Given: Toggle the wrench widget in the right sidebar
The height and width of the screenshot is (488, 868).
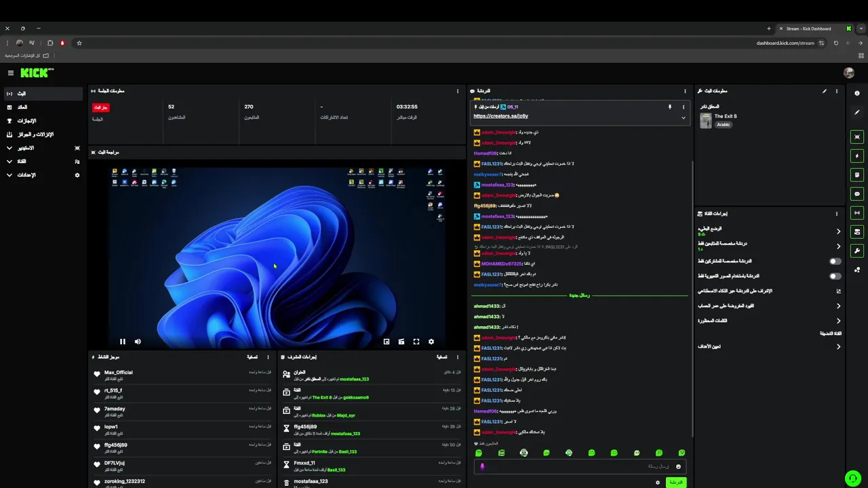Looking at the screenshot, I should [x=857, y=251].
